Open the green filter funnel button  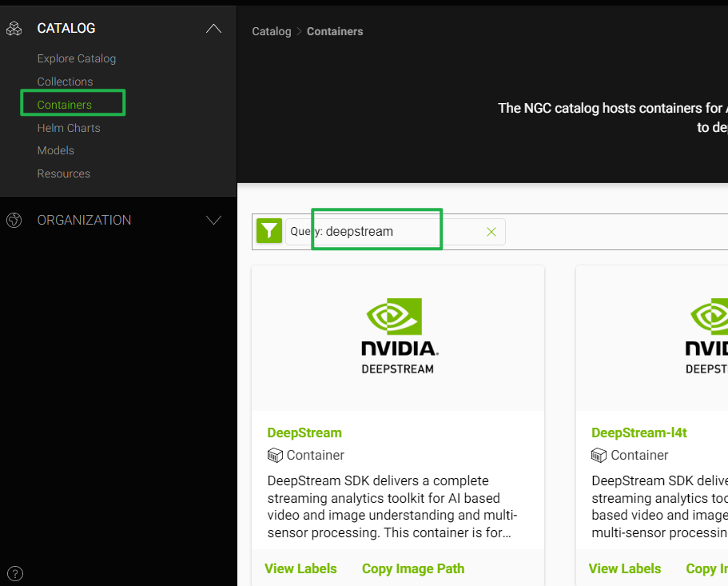pyautogui.click(x=269, y=231)
